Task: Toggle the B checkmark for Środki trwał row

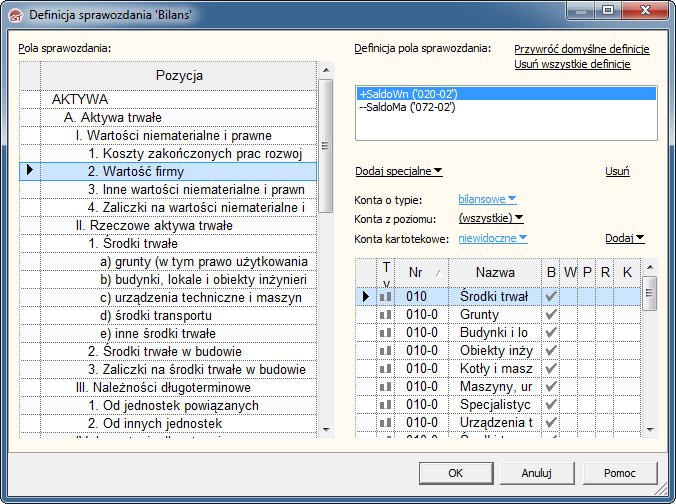Action: tap(550, 297)
